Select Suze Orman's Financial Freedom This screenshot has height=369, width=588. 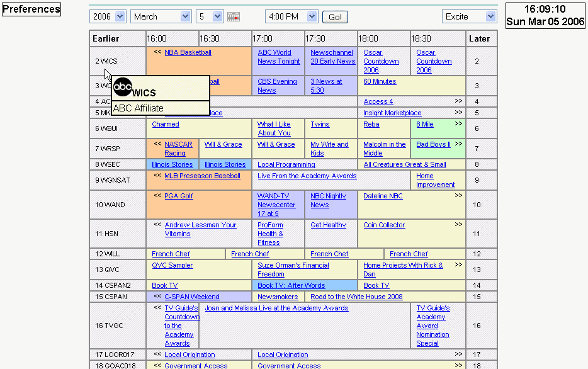pyautogui.click(x=293, y=270)
